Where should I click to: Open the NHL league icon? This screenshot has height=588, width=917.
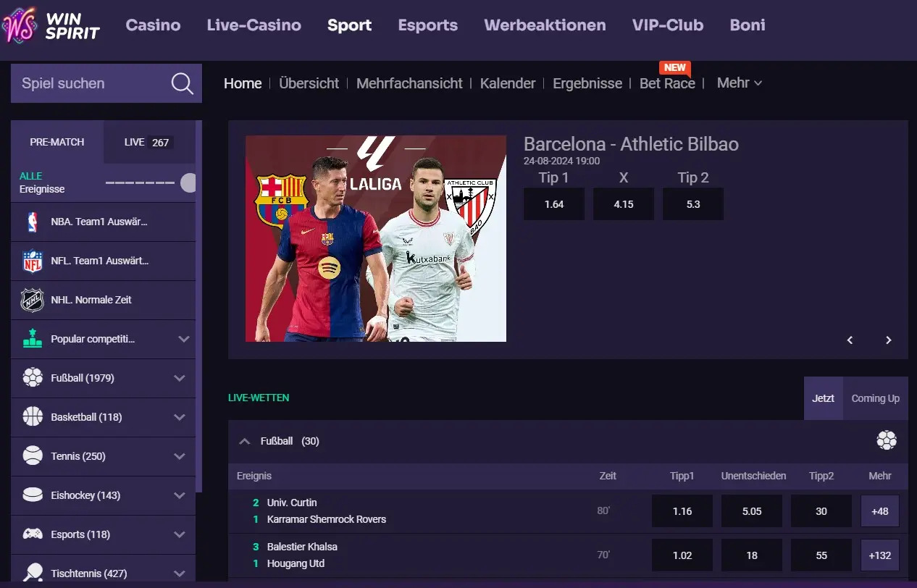pos(33,300)
